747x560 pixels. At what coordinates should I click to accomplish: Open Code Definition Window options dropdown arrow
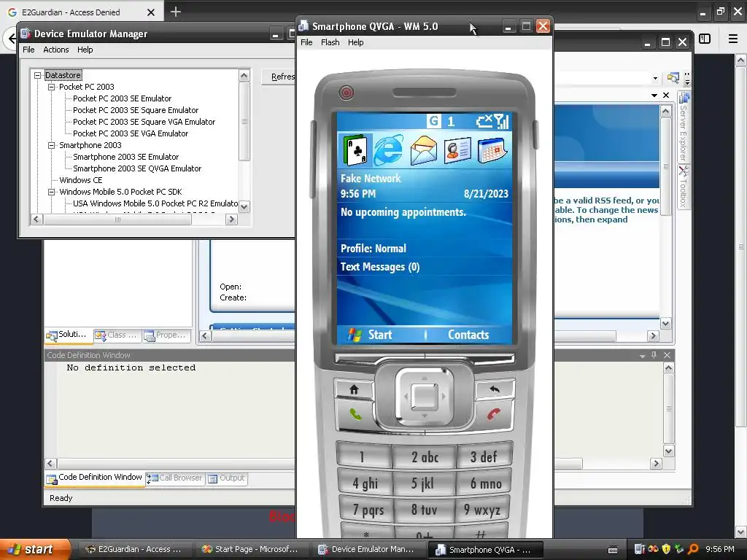(x=642, y=356)
